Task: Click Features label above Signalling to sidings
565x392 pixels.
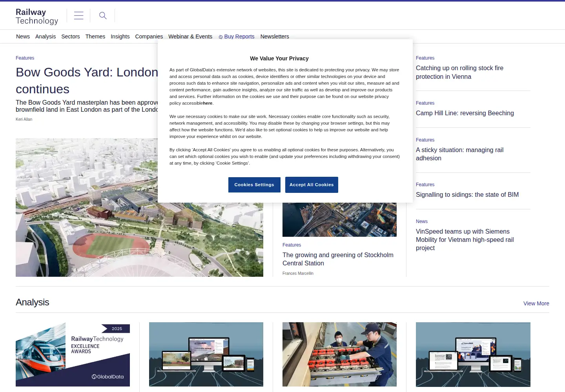Action: 425,185
